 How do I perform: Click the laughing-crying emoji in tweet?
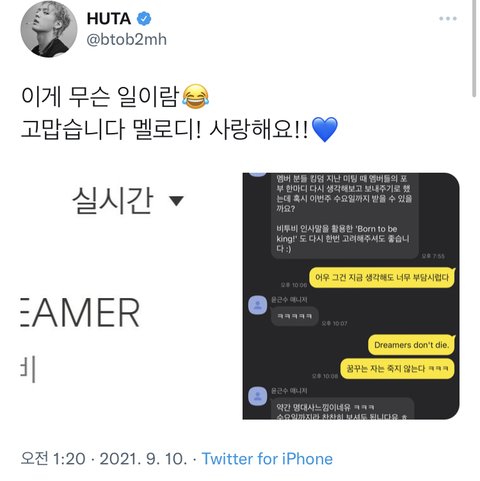pos(196,97)
